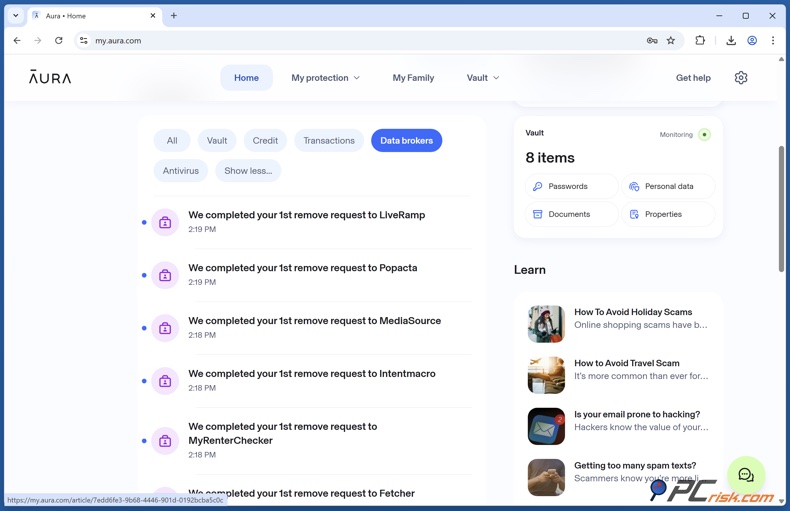Click the browser downloads icon

point(731,41)
